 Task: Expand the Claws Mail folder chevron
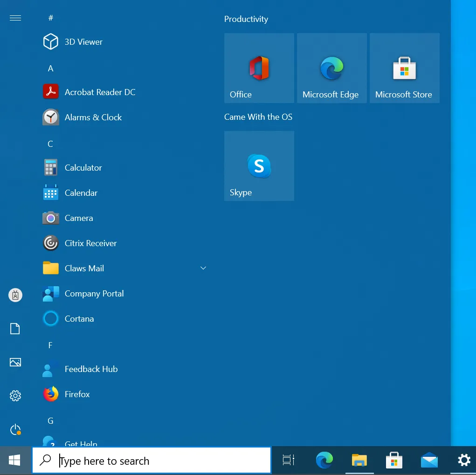[203, 268]
